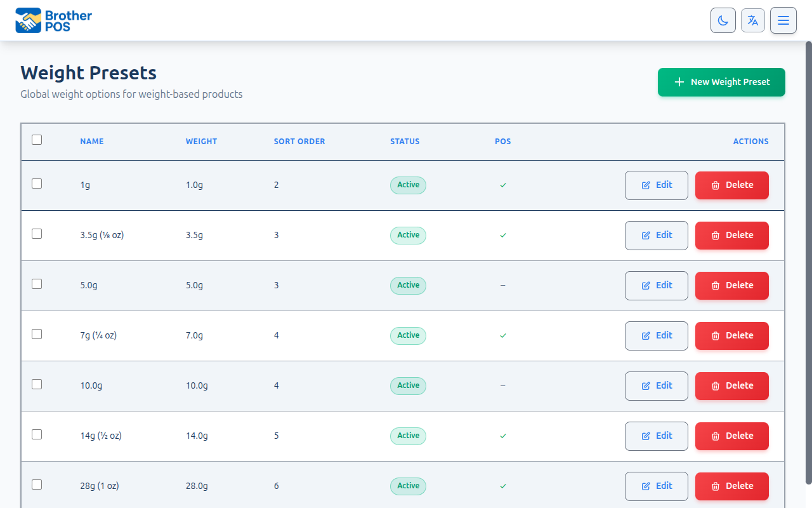Click the NAME column header
The width and height of the screenshot is (812, 508).
click(x=91, y=141)
